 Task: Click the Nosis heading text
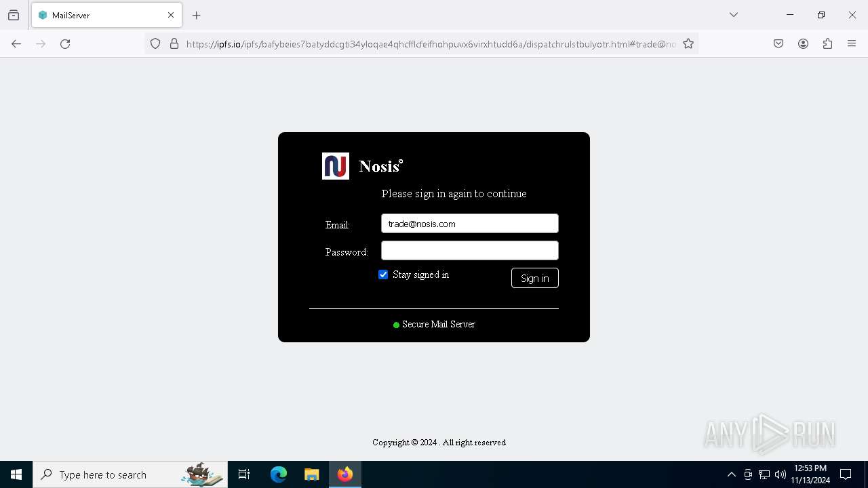(380, 167)
